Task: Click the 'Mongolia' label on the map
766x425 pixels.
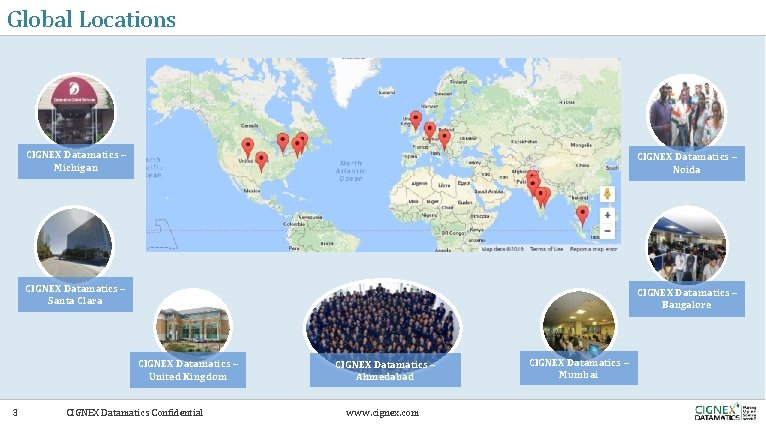Action: pos(581,145)
